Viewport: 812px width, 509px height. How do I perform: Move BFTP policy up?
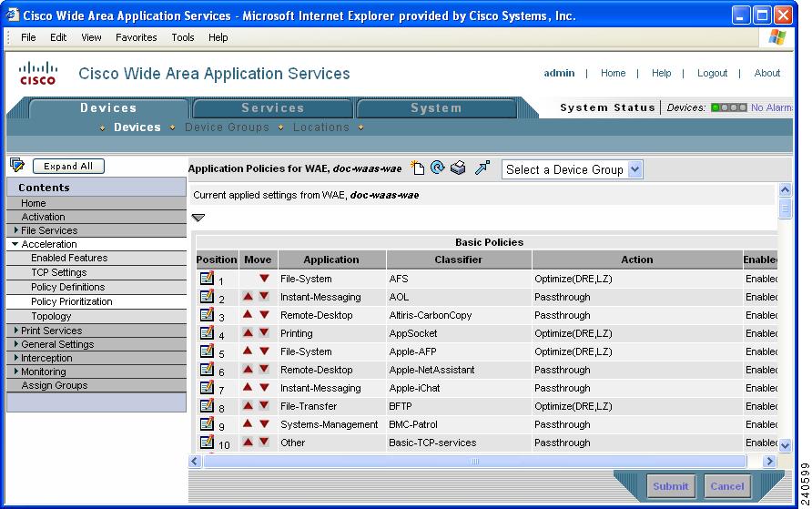(248, 405)
